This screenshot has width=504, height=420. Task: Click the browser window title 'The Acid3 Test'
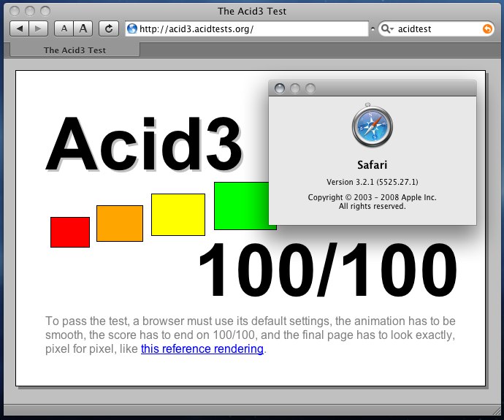(252, 11)
